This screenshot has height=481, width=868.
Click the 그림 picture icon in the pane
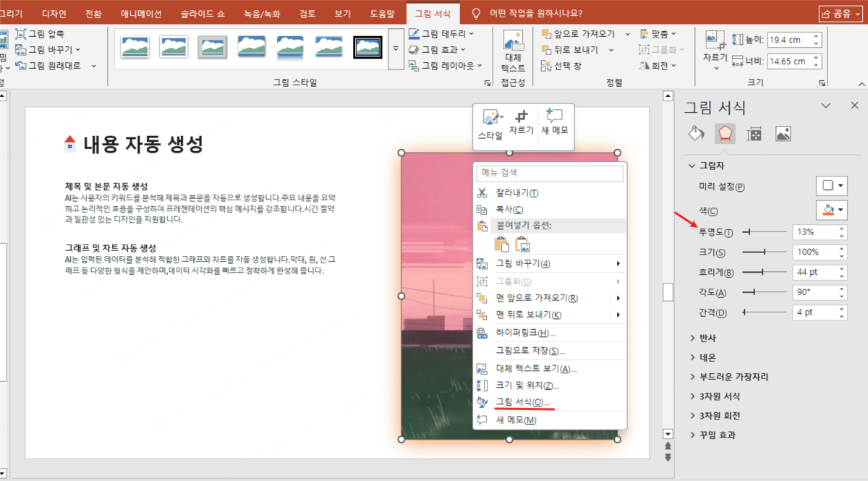tap(782, 133)
